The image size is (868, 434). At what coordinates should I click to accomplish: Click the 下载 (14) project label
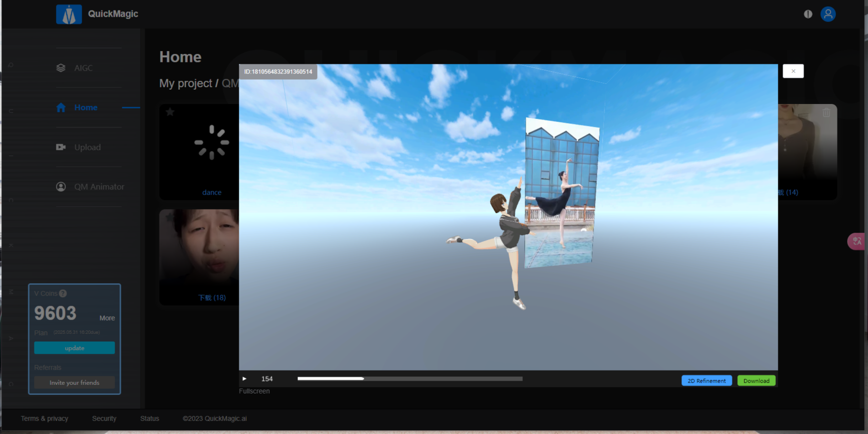(788, 193)
